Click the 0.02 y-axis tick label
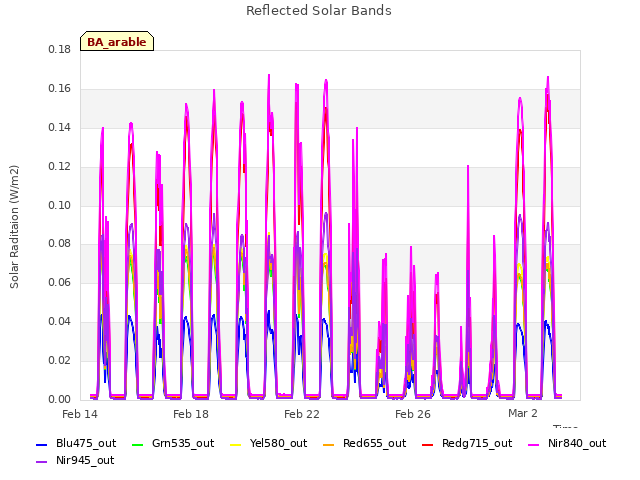This screenshot has height=480, width=640. tap(60, 360)
